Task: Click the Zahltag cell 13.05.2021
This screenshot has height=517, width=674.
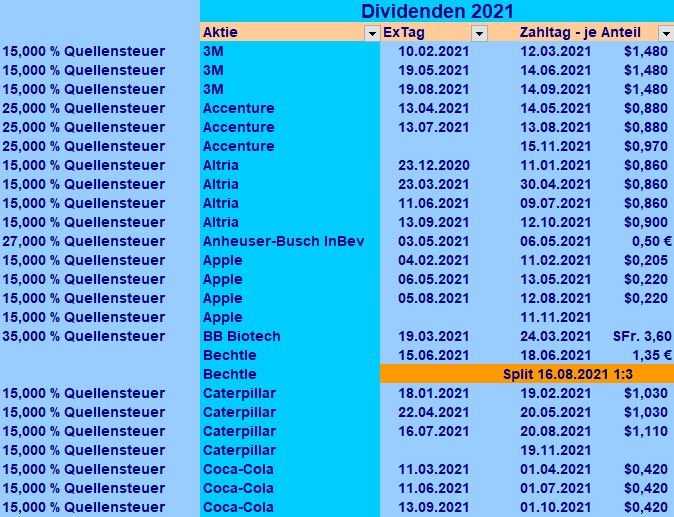Action: point(555,279)
